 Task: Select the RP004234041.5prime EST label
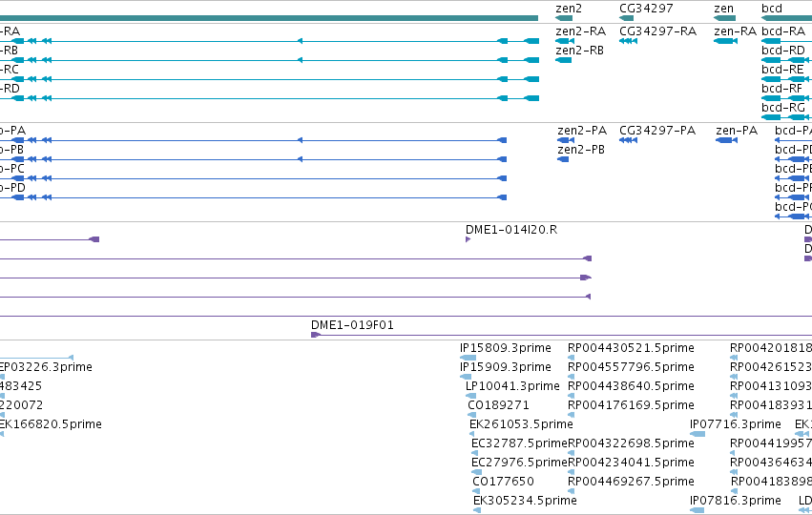click(632, 463)
